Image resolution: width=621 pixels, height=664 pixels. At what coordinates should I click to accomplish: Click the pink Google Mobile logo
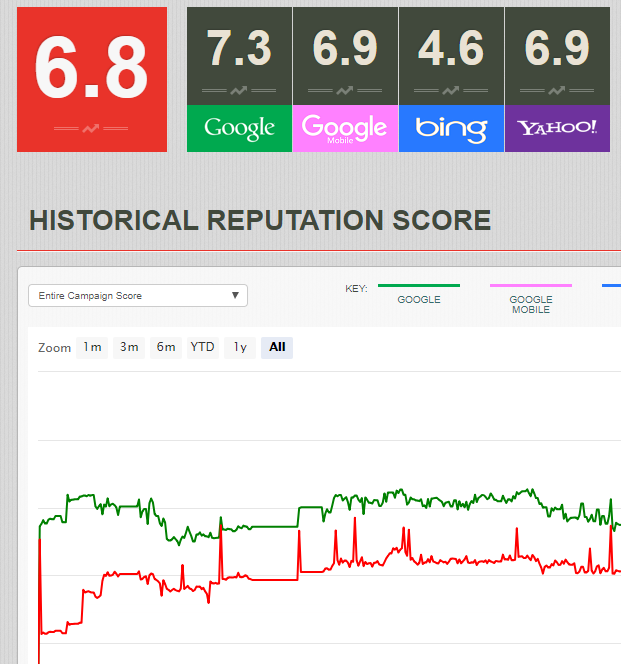[345, 128]
